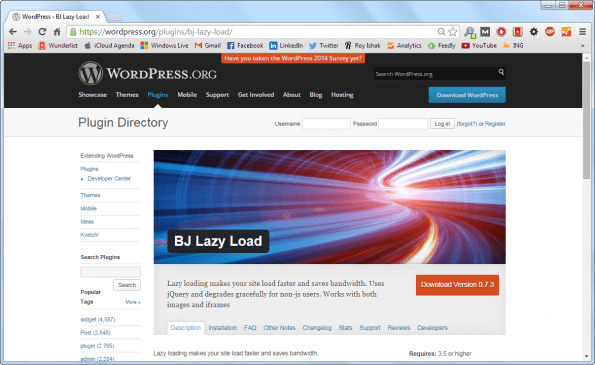This screenshot has height=365, width=595.
Task: Switch to the Stats tab
Action: tap(346, 328)
